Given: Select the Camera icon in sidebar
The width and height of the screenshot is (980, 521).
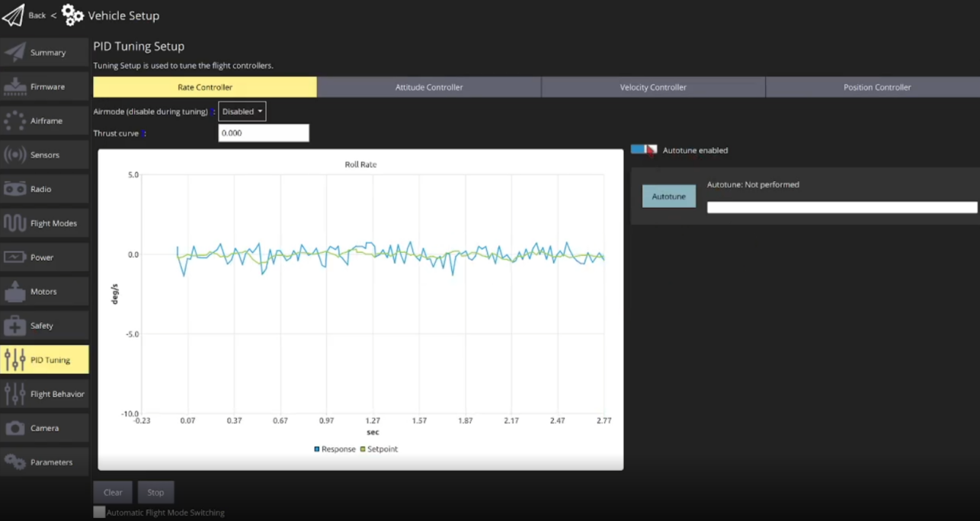Looking at the screenshot, I should coord(15,428).
